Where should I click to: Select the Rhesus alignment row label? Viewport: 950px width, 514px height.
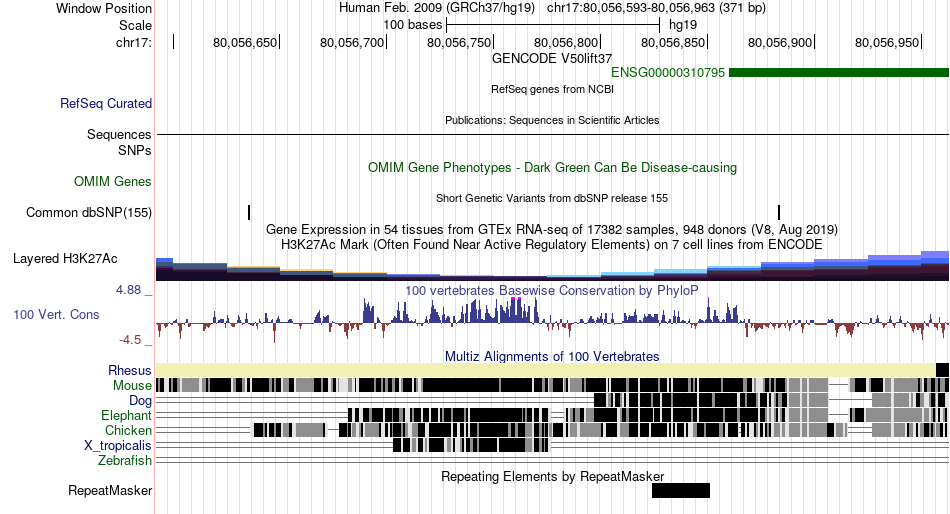[x=130, y=370]
